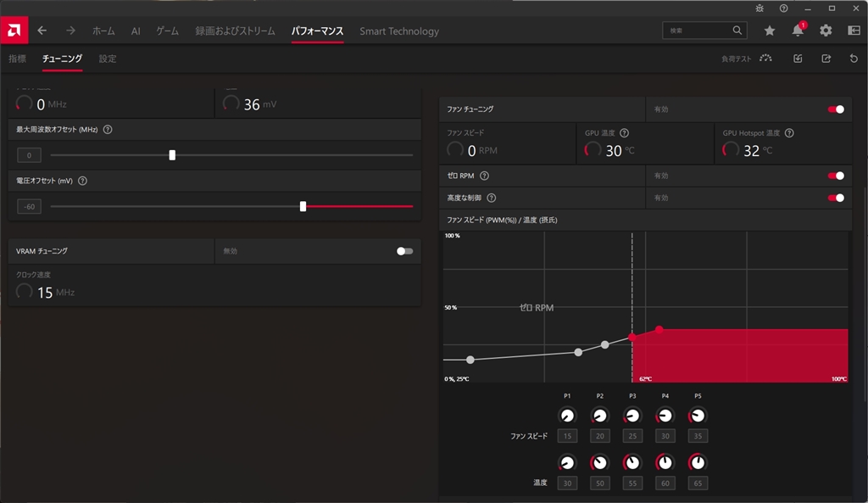Click the 電圧オフセット slider handle
This screenshot has height=503, width=868.
303,206
